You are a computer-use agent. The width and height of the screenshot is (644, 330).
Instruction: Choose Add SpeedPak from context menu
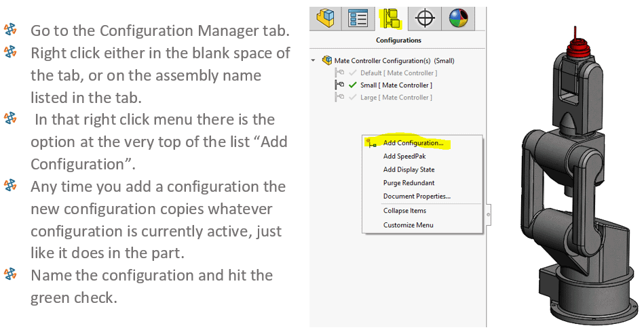[x=403, y=157]
